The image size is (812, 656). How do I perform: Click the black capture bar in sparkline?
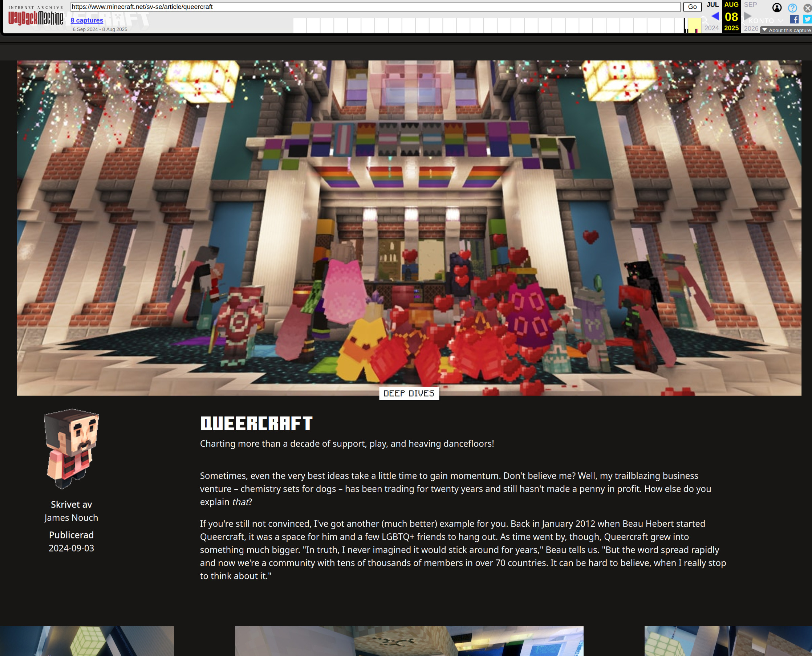685,25
